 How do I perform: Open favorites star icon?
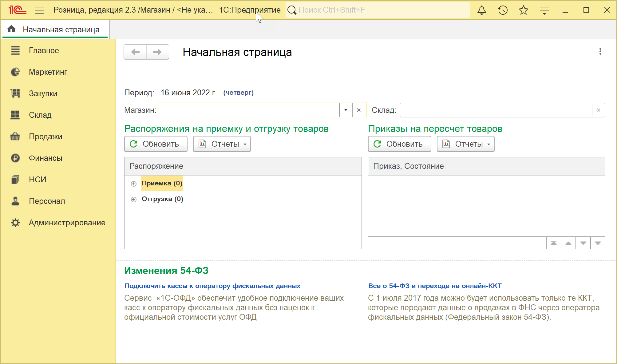coord(523,10)
